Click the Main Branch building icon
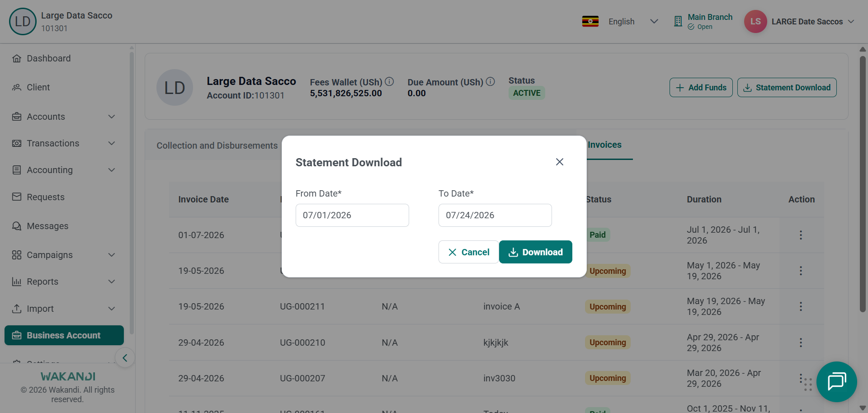The image size is (868, 413). tap(678, 21)
